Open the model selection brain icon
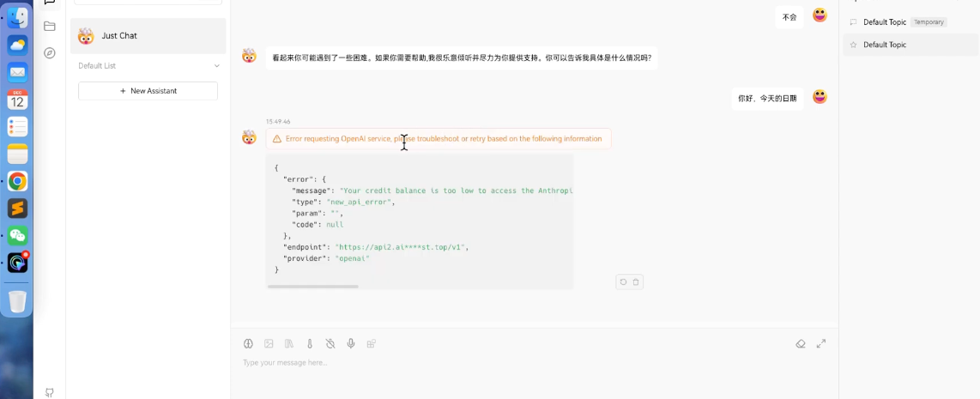 (x=248, y=343)
